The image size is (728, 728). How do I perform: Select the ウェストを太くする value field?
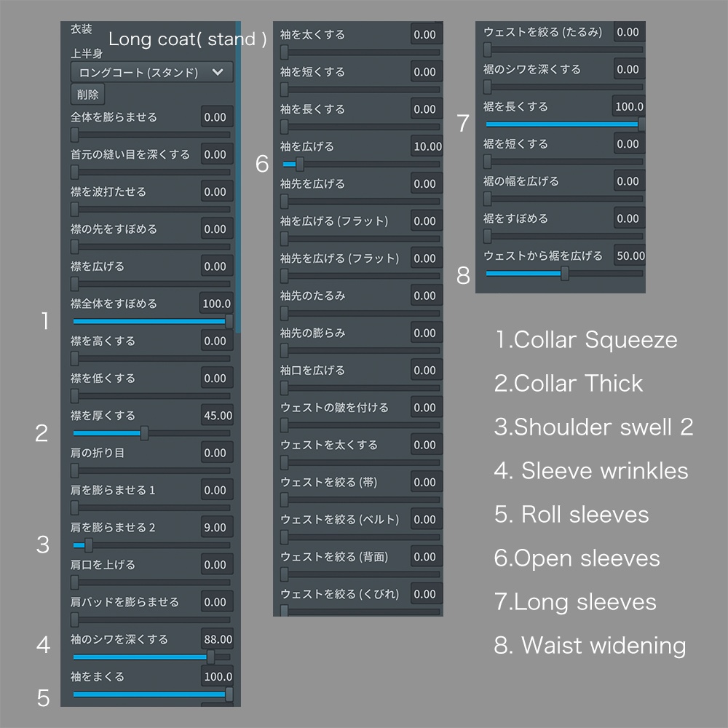(x=424, y=445)
